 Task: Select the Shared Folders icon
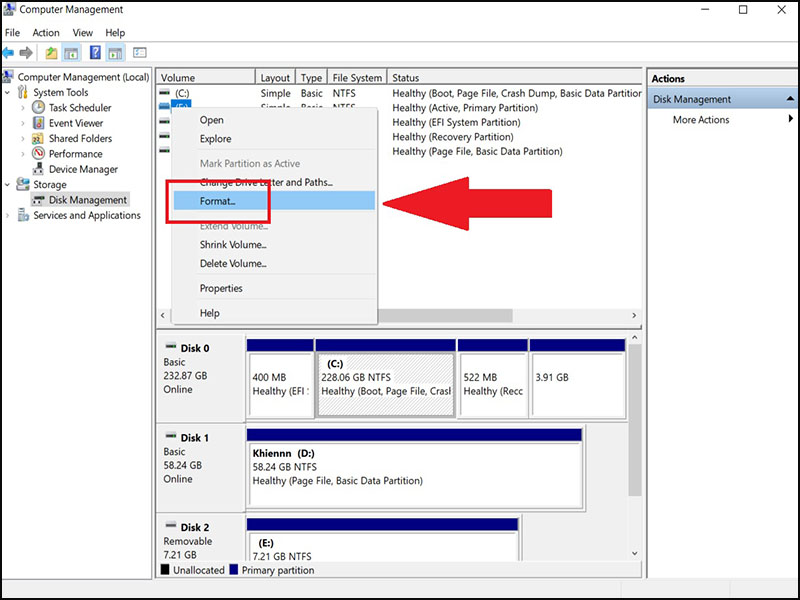coord(38,139)
